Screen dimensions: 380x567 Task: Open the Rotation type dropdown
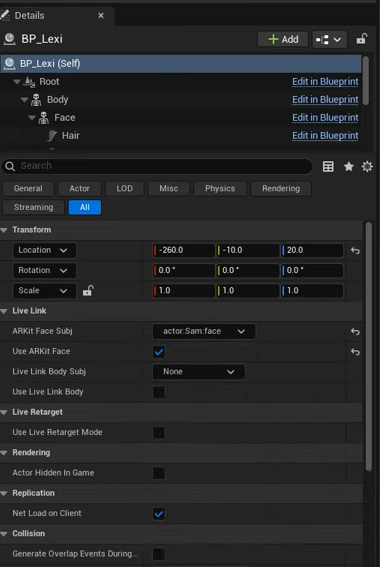[x=44, y=270]
